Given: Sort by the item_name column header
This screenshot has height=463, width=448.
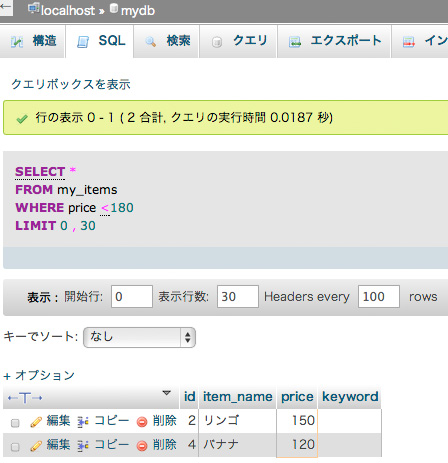Looking at the screenshot, I should pos(238,397).
